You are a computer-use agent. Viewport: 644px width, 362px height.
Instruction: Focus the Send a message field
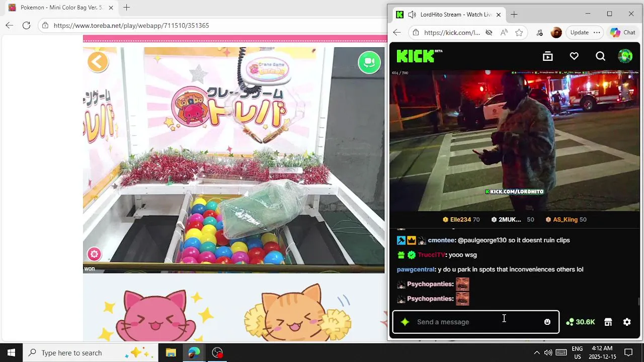tap(475, 322)
